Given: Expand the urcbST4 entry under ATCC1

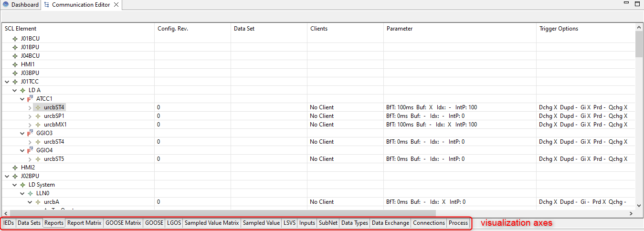Looking at the screenshot, I should 30,107.
